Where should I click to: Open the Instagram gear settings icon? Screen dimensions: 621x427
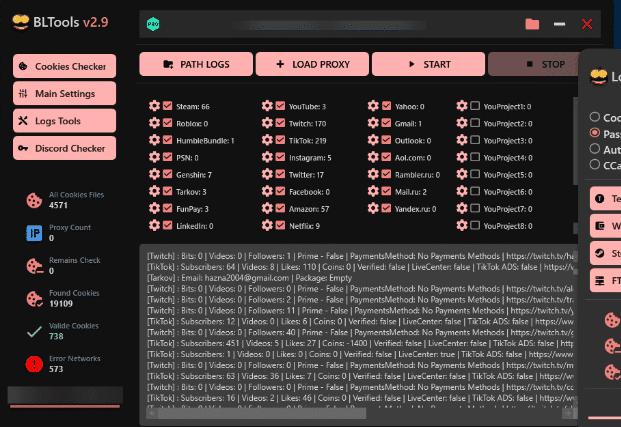267,157
